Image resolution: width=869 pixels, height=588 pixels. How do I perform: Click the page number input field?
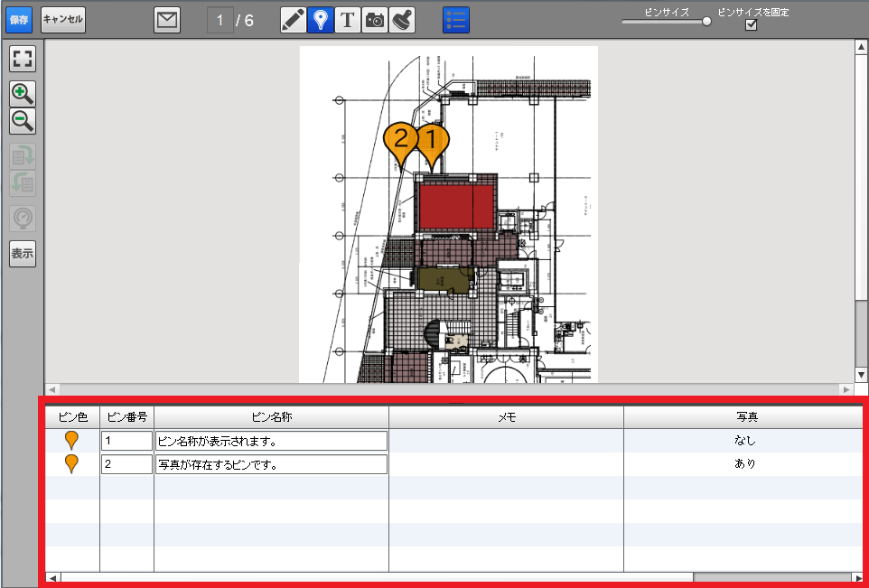click(x=220, y=20)
